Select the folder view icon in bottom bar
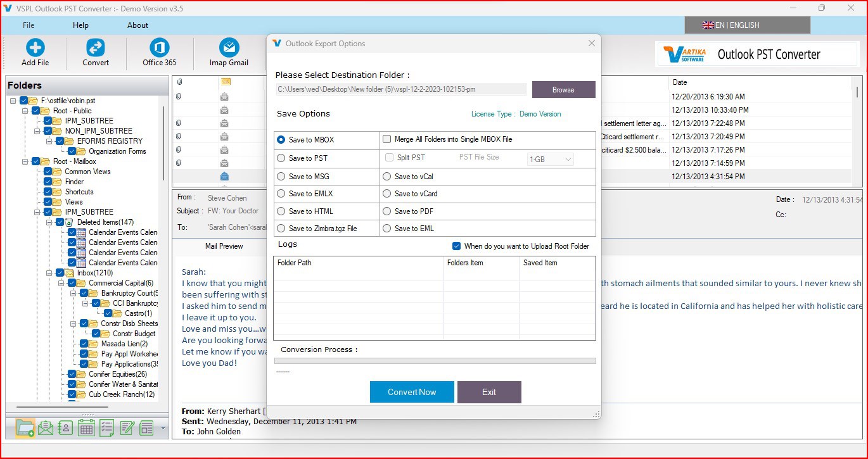 point(25,428)
